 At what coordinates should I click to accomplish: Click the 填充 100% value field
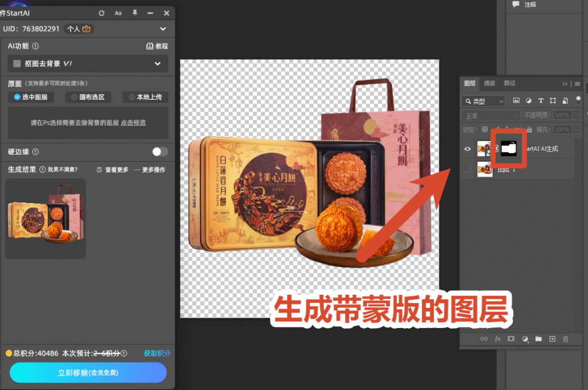(562, 129)
